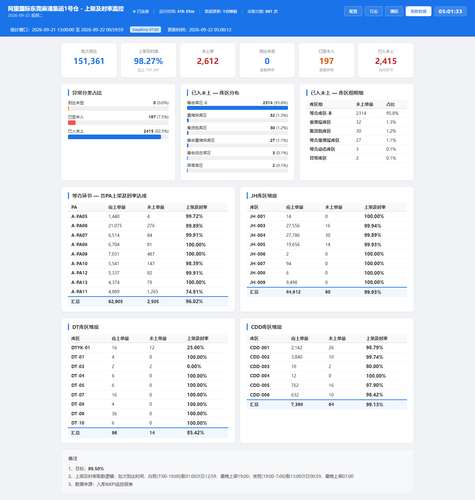Select the A-PA11 row label
The height and width of the screenshot is (500, 475).
coord(79,292)
